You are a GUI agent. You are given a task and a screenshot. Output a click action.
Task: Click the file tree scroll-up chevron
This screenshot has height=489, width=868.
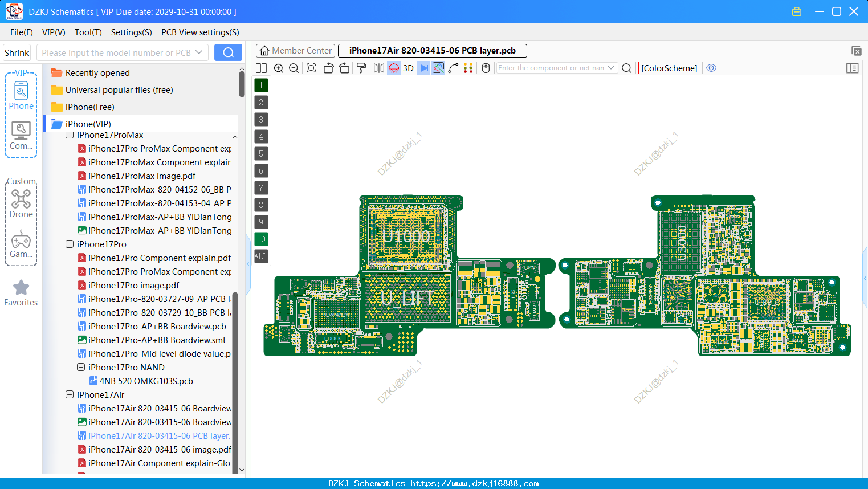[235, 137]
